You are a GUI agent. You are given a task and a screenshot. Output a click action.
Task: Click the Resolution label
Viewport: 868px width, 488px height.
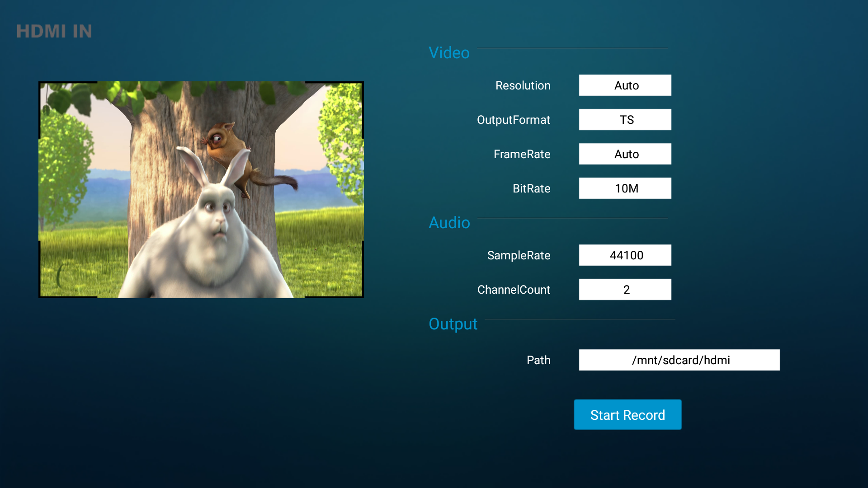(x=523, y=85)
